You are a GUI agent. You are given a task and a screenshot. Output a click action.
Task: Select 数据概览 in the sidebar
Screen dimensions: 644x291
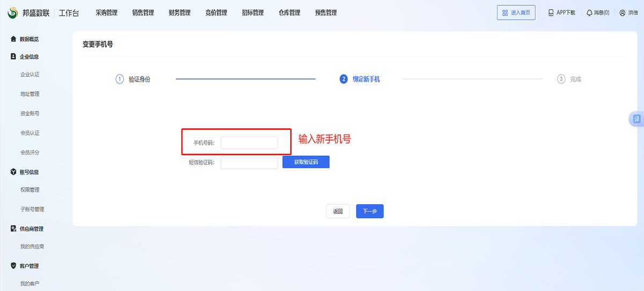click(x=30, y=39)
